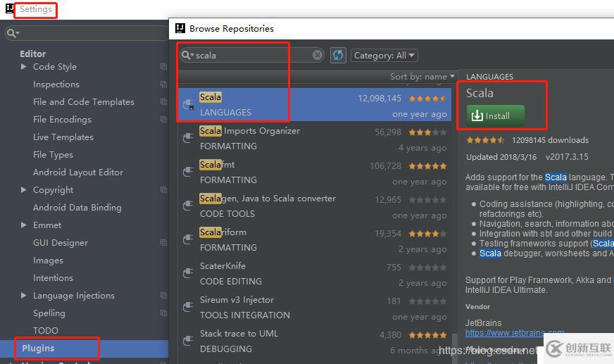Click the refresh repositories icon
Viewport: 614px width, 364px height.
pos(338,55)
